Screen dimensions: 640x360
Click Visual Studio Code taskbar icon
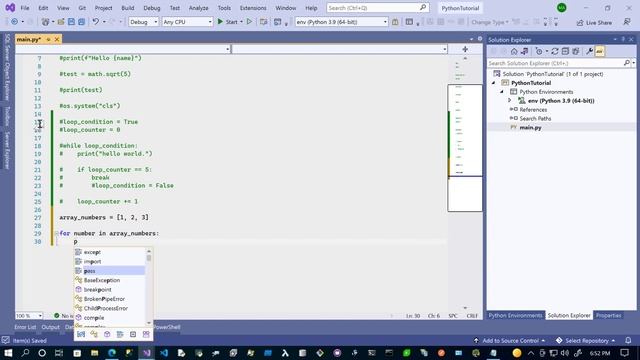pyautogui.click(x=164, y=353)
